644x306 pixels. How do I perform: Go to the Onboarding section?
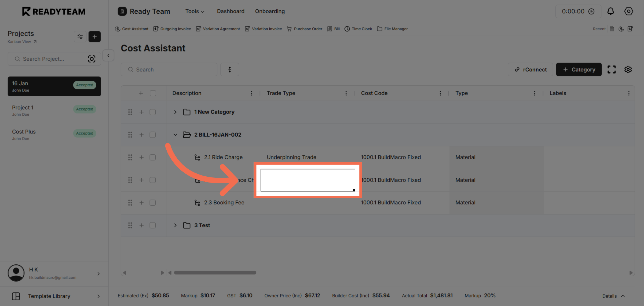tap(270, 11)
